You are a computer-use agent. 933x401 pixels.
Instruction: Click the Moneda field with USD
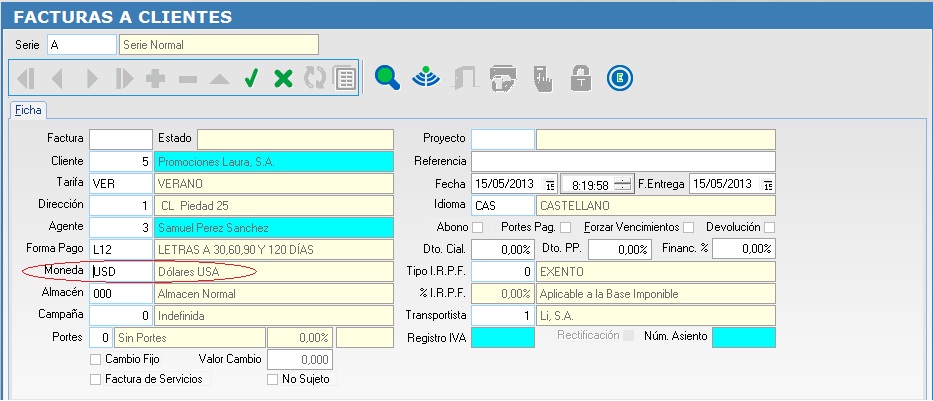[x=121, y=271]
